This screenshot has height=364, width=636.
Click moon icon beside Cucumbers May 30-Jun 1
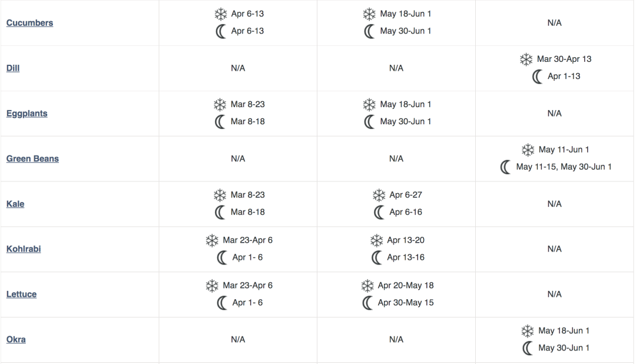point(369,31)
